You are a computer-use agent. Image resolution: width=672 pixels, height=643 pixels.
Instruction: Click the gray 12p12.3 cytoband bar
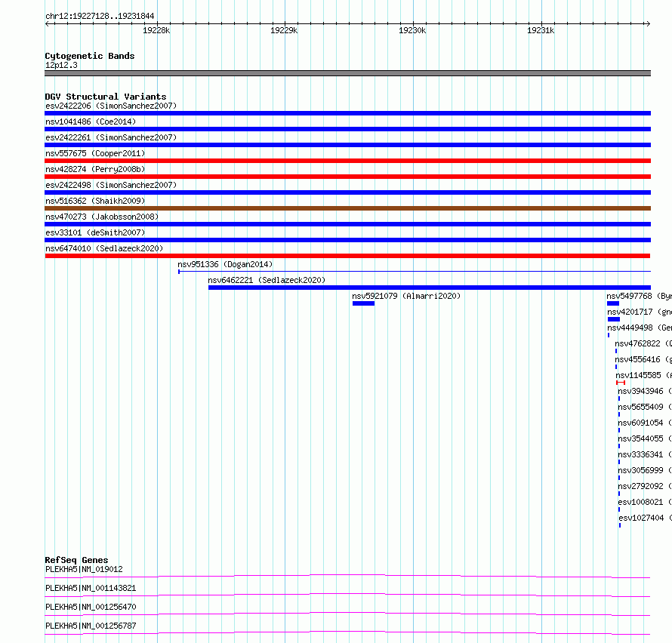347,73
